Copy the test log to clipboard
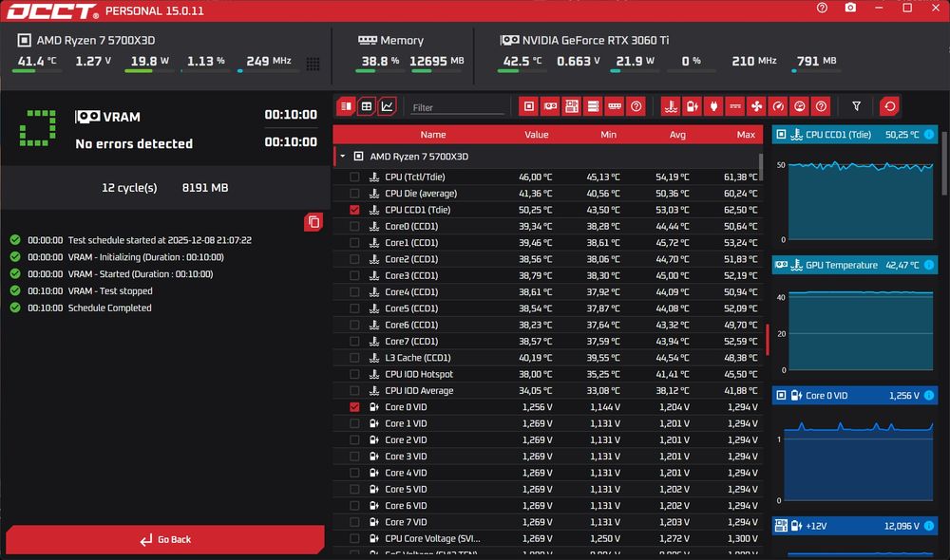This screenshot has width=950, height=560. [x=313, y=222]
